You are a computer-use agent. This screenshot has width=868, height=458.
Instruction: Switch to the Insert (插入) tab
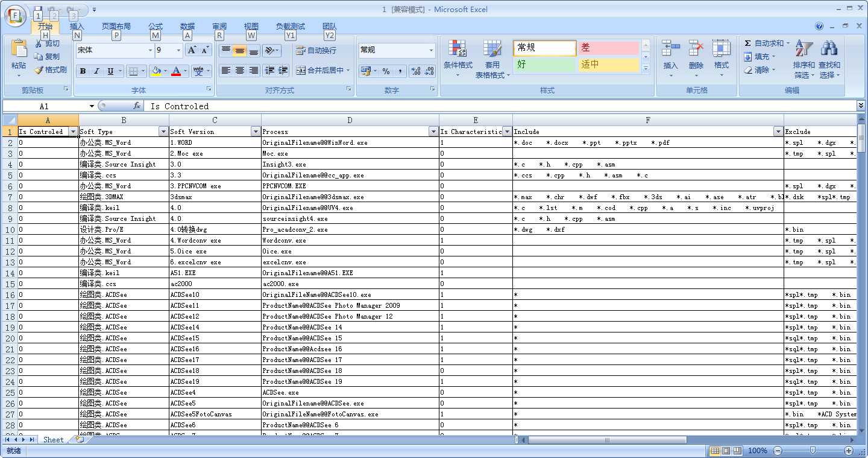77,27
